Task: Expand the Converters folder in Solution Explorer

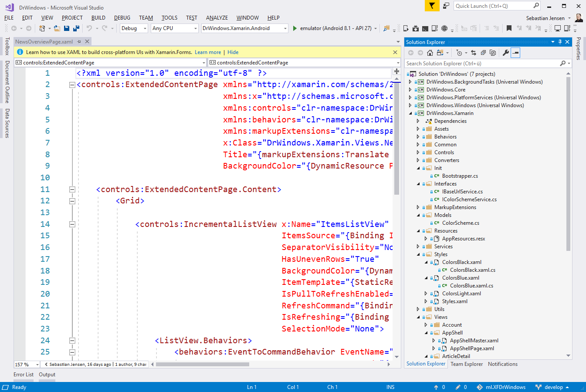Action: click(x=418, y=160)
